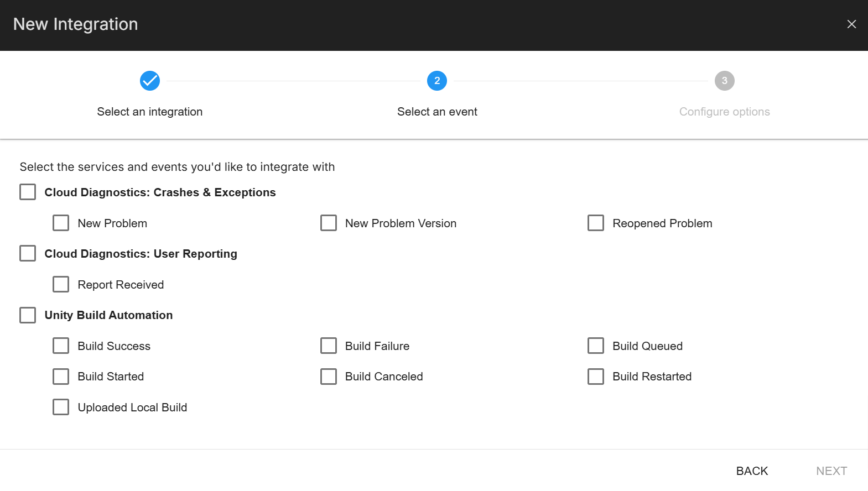
Task: Click the step 3 circle indicator
Action: point(724,81)
